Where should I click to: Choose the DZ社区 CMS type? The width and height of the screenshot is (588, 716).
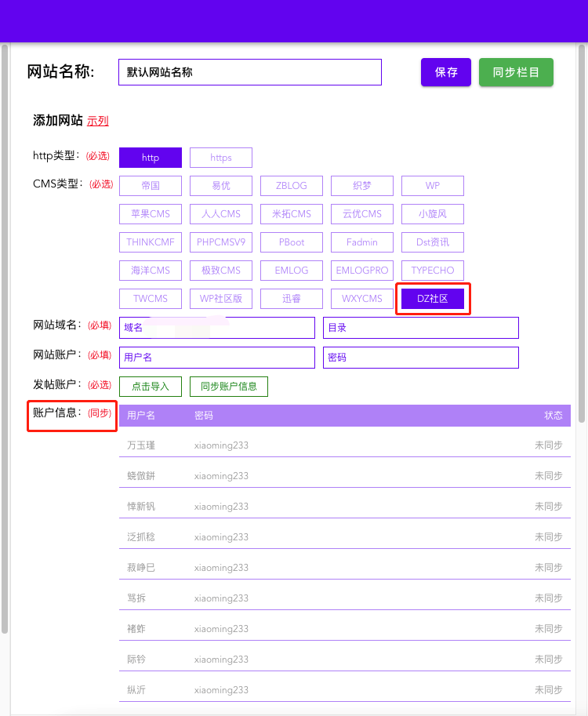tap(433, 299)
